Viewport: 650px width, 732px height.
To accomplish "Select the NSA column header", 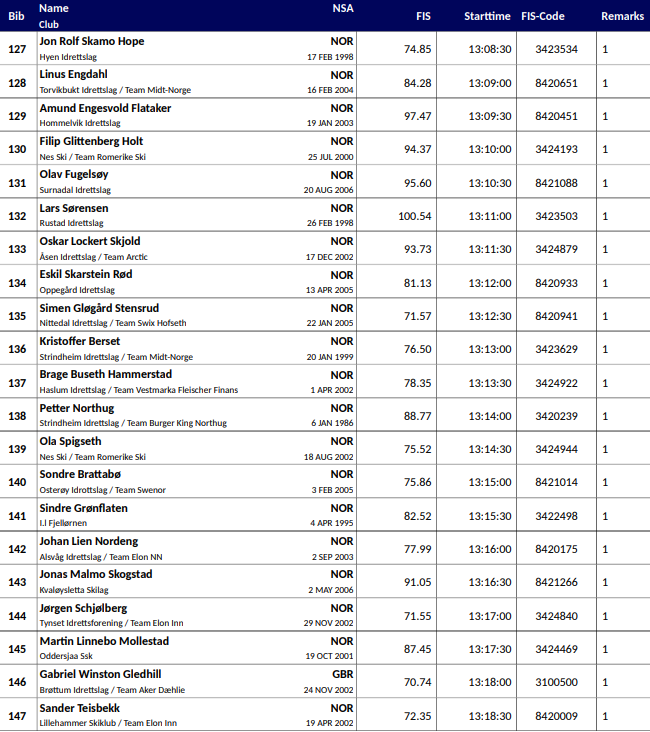I will click(x=343, y=8).
